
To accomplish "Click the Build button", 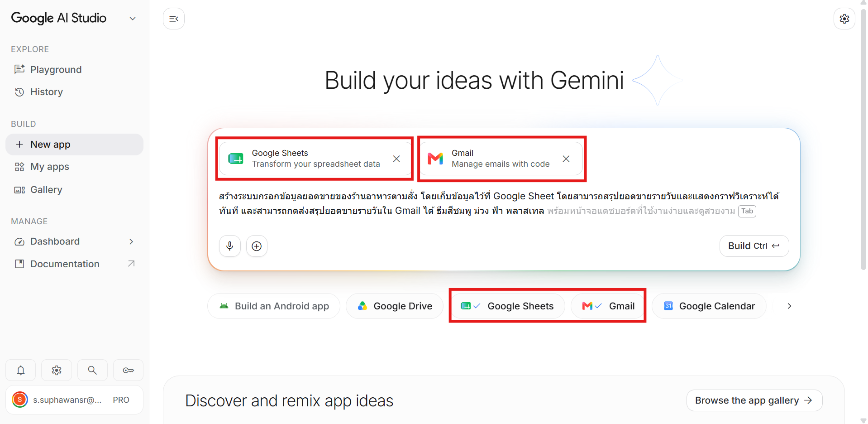I will 754,246.
